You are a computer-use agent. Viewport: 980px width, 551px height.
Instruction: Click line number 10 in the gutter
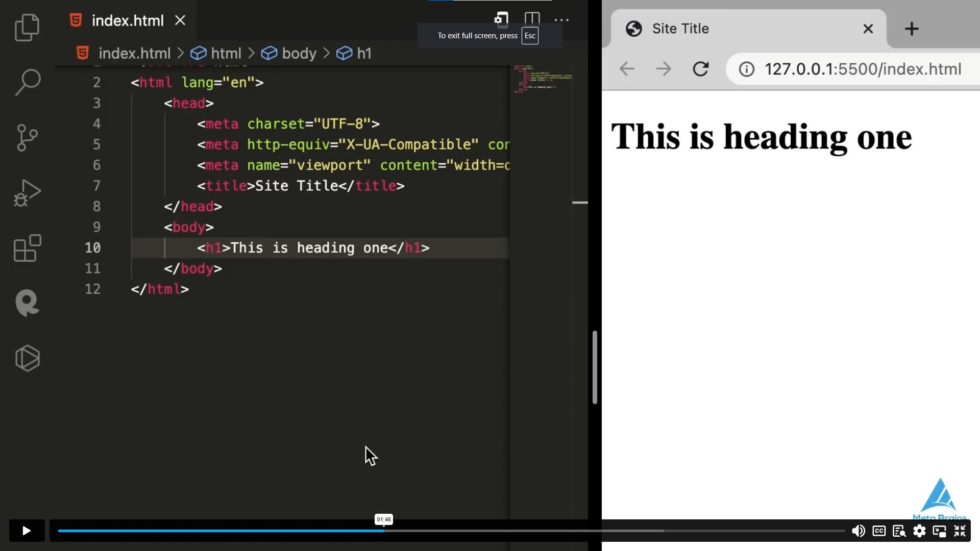coord(93,248)
